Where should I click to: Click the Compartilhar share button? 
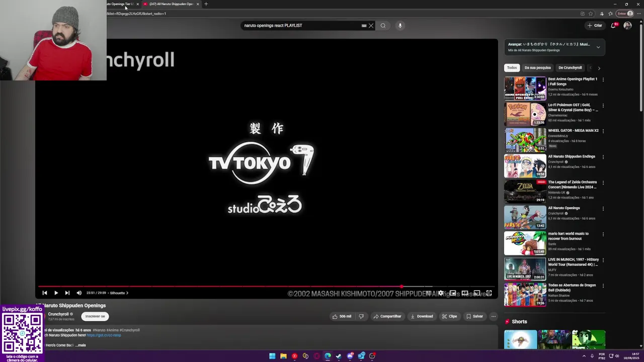point(387,316)
